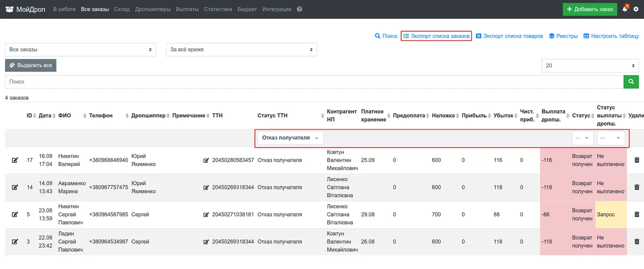The height and width of the screenshot is (269, 644).
Task: Delete order 5 trash icon
Action: (x=637, y=214)
